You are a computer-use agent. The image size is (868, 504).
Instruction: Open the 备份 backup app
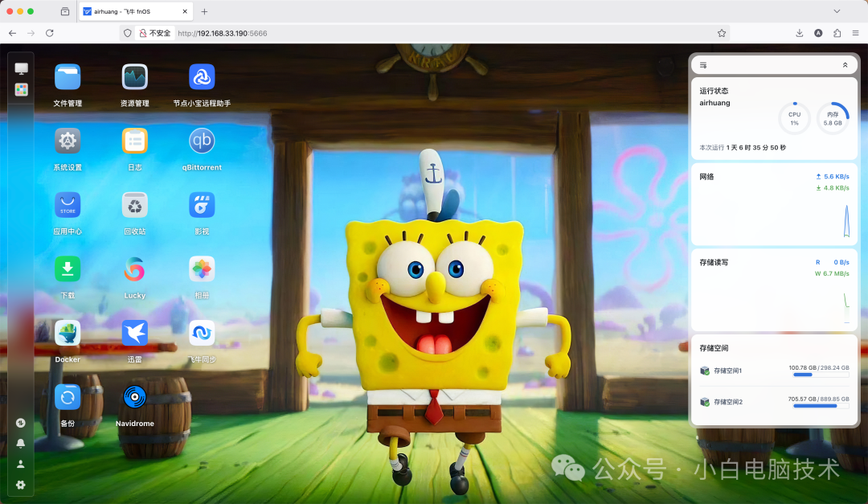pyautogui.click(x=68, y=397)
